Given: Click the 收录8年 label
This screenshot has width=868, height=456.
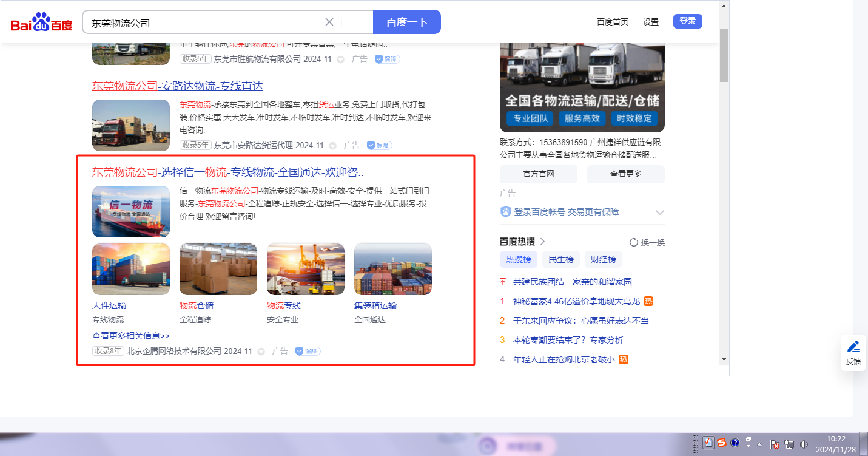Looking at the screenshot, I should (108, 351).
